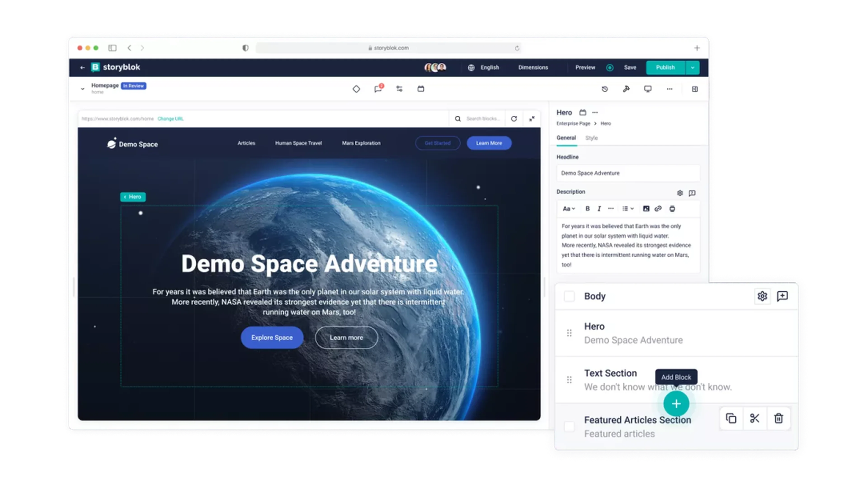
Task: Click the Search blocks input field
Action: point(482,119)
